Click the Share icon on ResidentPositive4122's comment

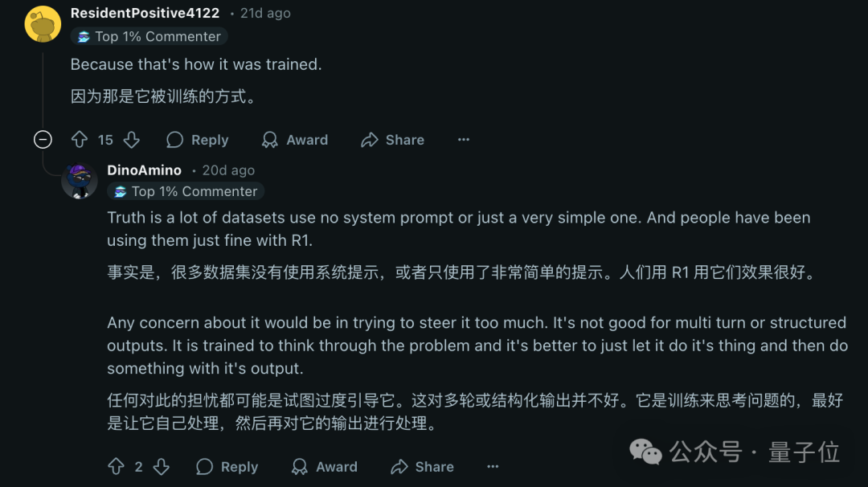[370, 139]
